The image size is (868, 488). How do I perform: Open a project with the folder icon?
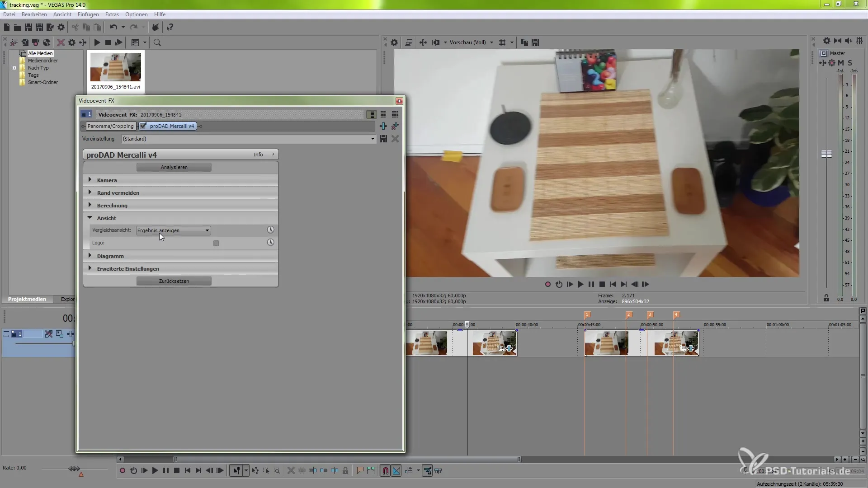[17, 27]
